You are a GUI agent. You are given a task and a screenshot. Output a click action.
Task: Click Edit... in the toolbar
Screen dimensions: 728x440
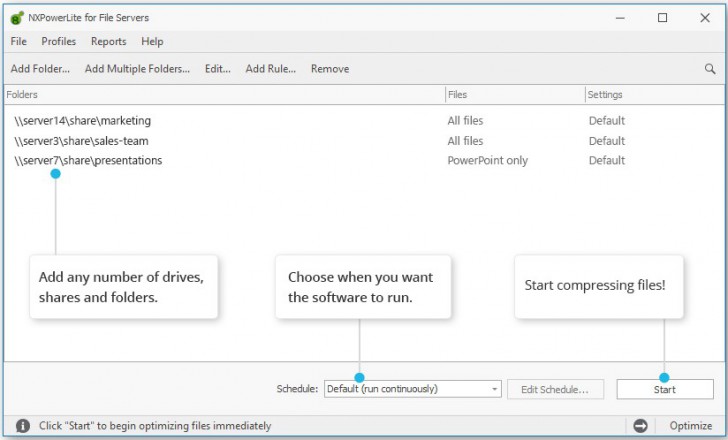tap(218, 69)
